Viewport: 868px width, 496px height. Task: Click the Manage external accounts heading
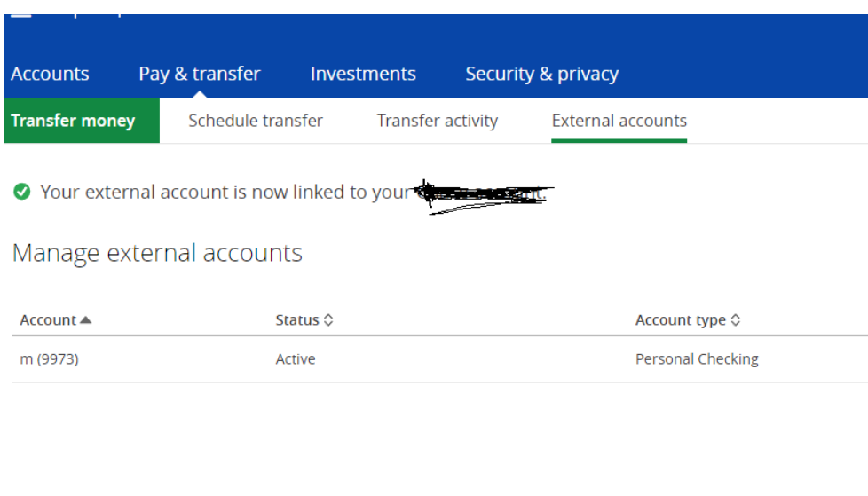[157, 253]
